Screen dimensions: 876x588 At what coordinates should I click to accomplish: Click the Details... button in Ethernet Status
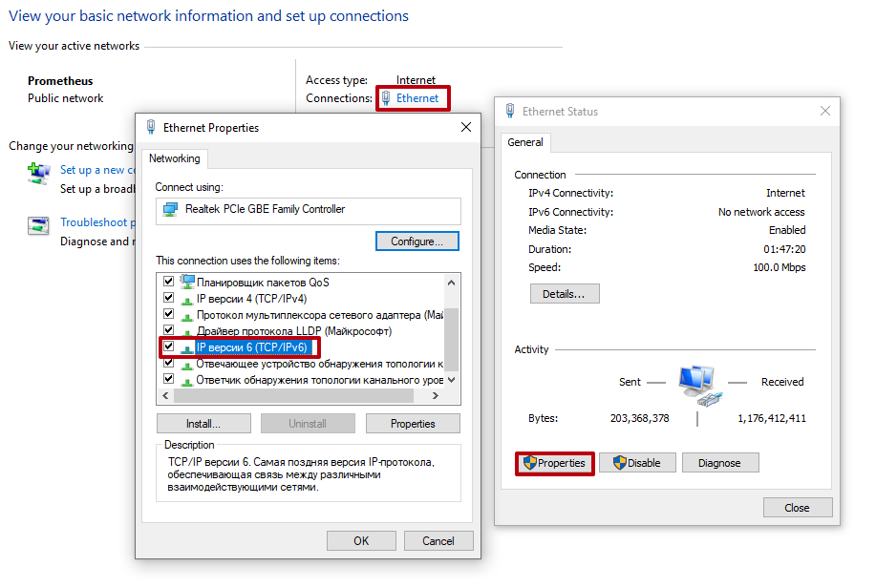[565, 294]
